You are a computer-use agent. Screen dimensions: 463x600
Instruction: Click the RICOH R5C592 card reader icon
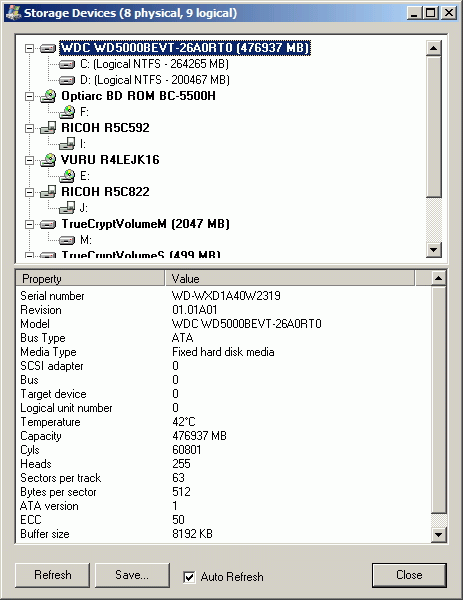point(48,128)
